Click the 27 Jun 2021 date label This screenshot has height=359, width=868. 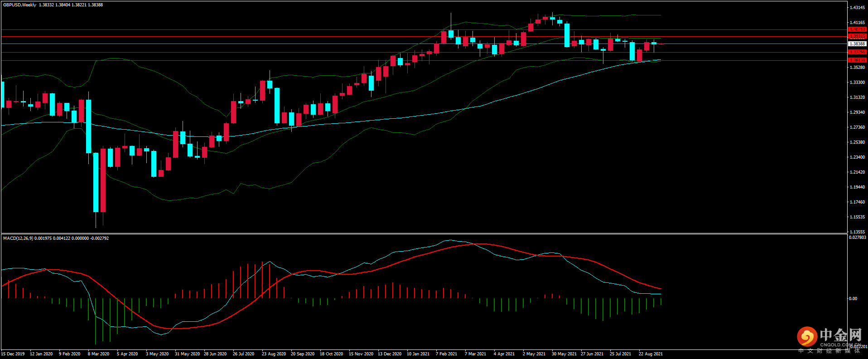(x=592, y=354)
